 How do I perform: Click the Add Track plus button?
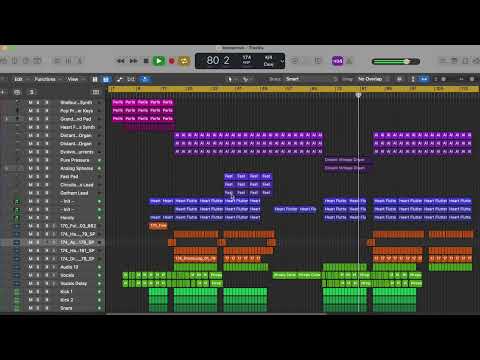(x=3, y=92)
